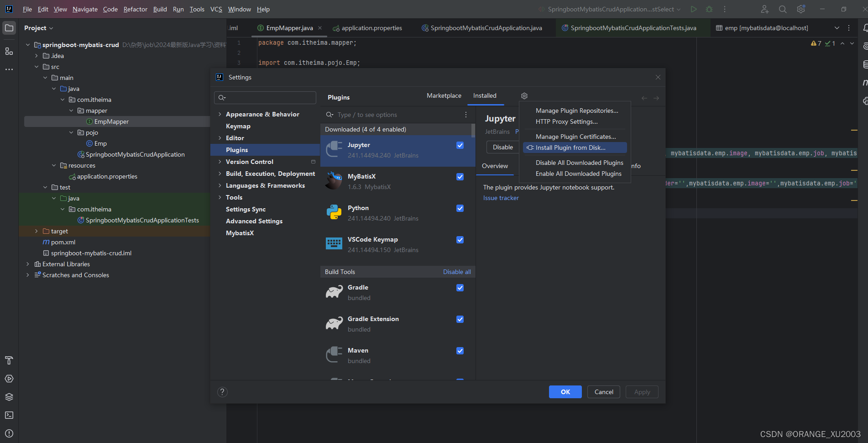The image size is (868, 443).
Task: Click Disable all link for Build Tools
Action: click(457, 272)
